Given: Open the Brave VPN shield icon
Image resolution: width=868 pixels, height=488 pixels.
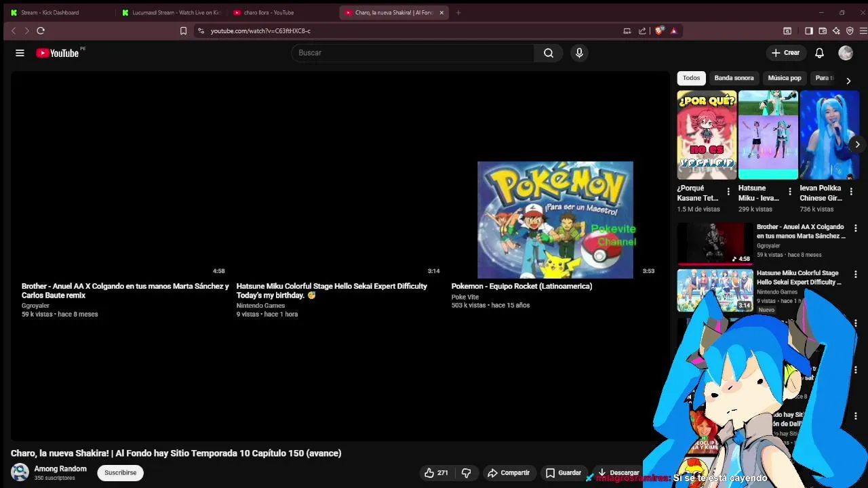Looking at the screenshot, I should [850, 30].
